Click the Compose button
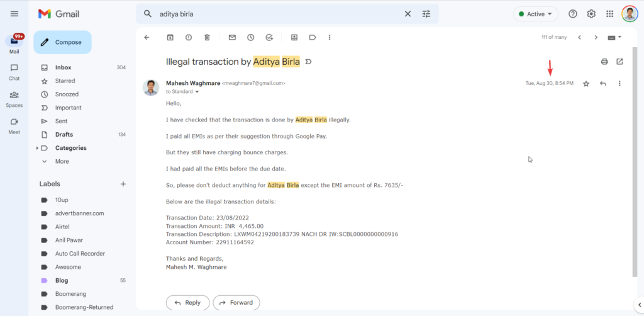644x316 pixels. 62,42
